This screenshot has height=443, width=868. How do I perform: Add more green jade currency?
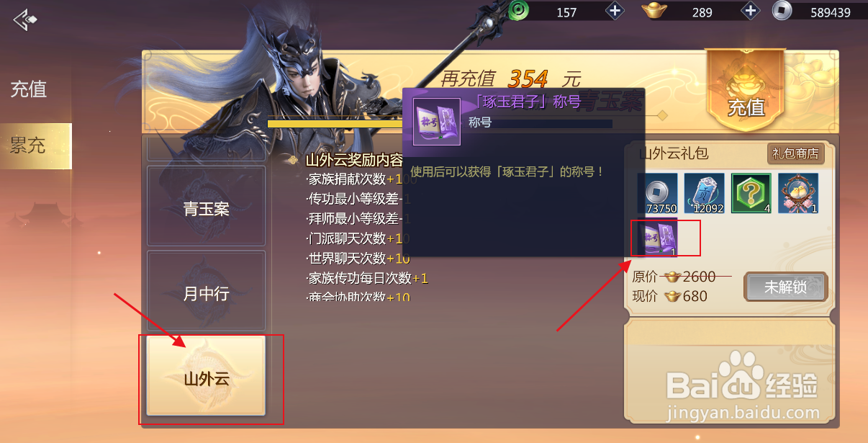(614, 11)
